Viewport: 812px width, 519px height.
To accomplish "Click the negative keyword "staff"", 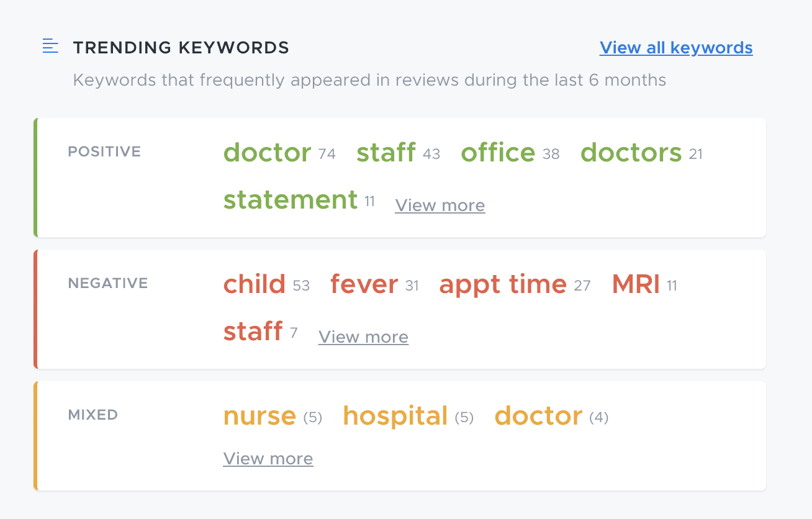I will [253, 332].
